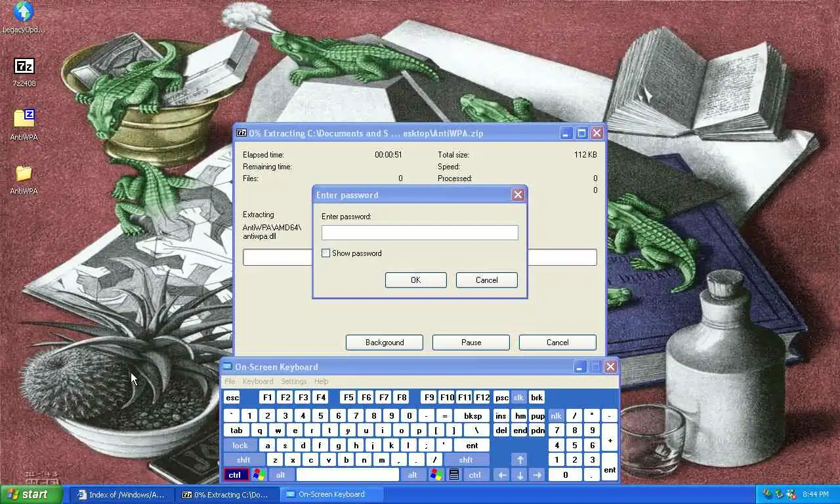
Task: Close the Enter password dialog
Action: click(518, 195)
